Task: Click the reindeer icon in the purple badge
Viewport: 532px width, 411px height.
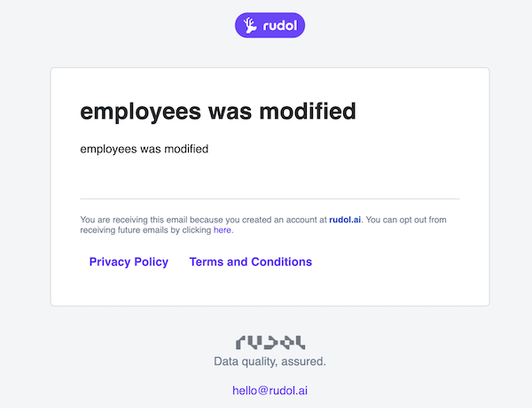Action: coord(250,26)
